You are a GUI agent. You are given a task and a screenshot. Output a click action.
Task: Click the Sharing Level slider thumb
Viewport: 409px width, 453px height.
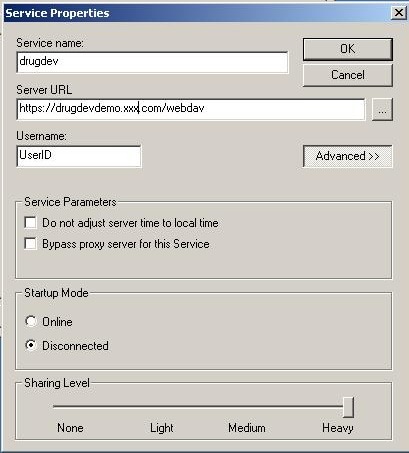pos(348,407)
